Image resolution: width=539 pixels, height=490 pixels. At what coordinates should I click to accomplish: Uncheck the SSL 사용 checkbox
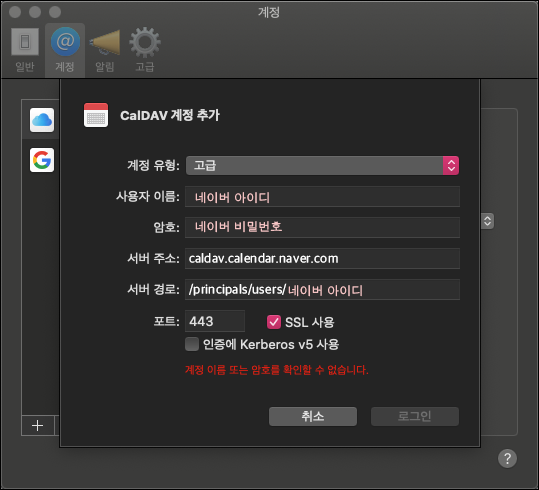tap(274, 322)
